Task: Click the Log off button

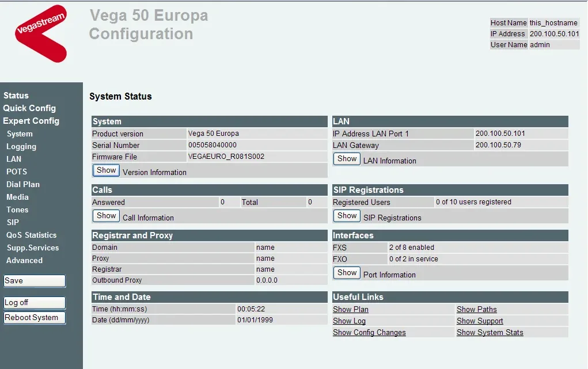Action: coord(35,303)
